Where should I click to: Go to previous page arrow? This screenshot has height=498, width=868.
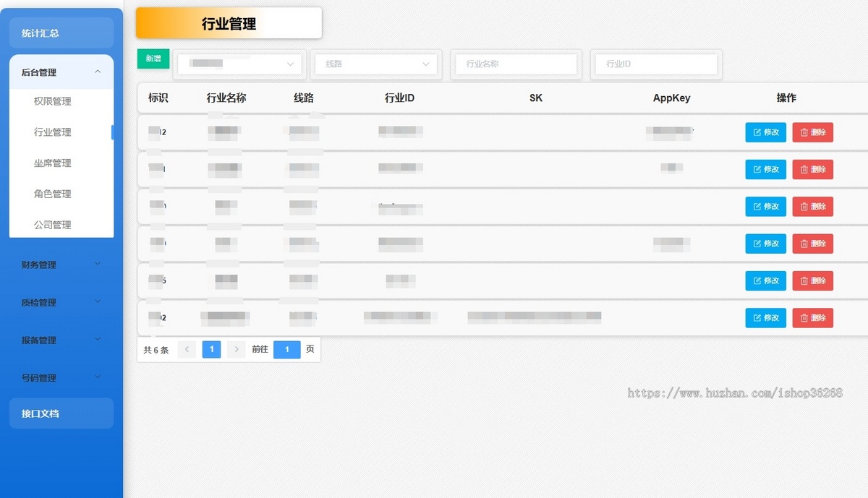point(187,349)
